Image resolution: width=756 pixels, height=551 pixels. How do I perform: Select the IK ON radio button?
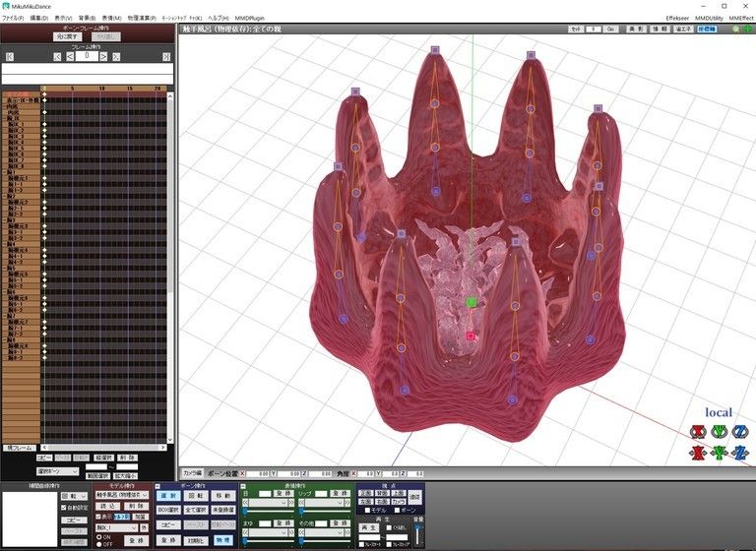(x=98, y=536)
